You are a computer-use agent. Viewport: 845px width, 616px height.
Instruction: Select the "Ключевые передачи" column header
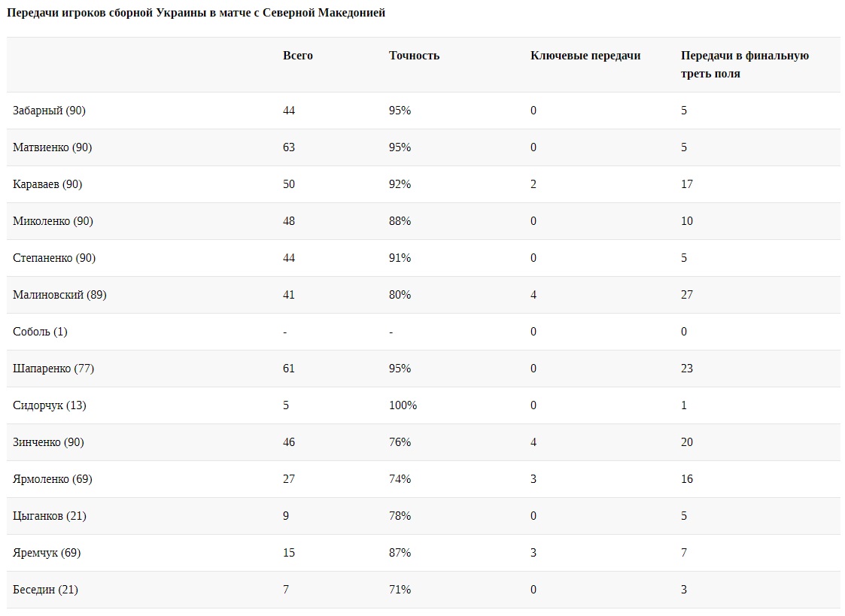(x=585, y=56)
